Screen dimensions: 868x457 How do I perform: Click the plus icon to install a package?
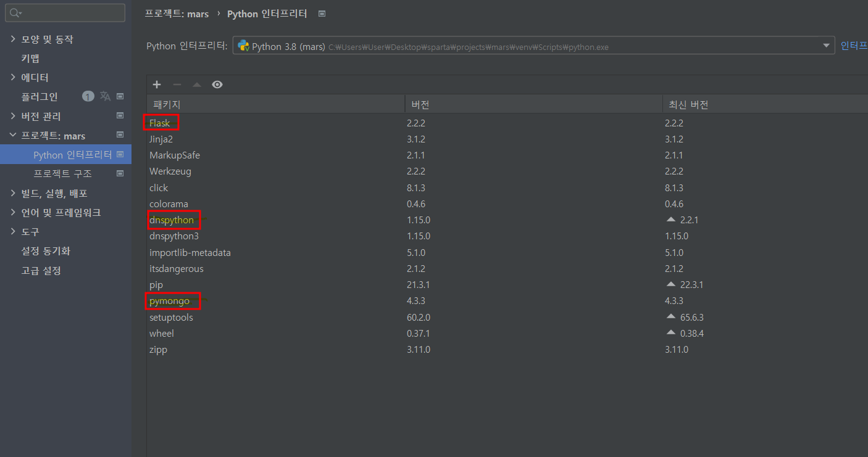click(x=157, y=84)
